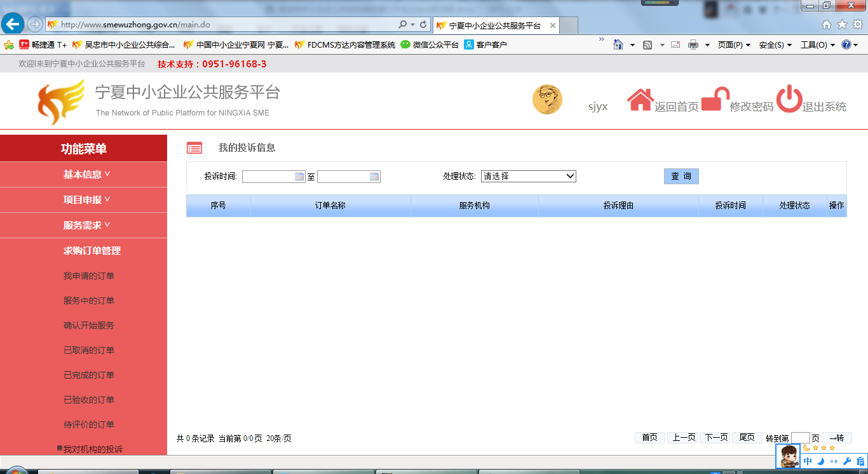Click the 查询 search button
Screen dimensions: 868x474
coord(681,176)
